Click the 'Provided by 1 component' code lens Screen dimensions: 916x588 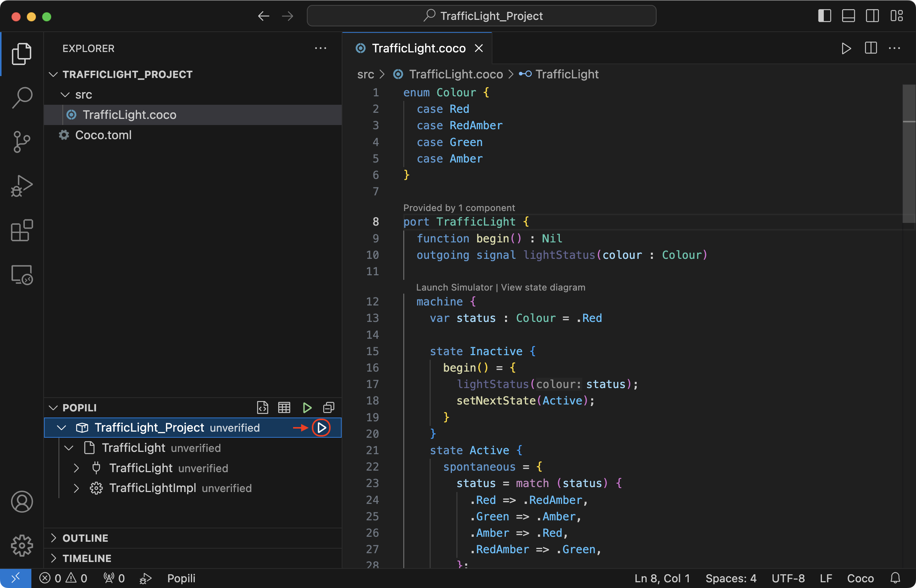click(459, 208)
